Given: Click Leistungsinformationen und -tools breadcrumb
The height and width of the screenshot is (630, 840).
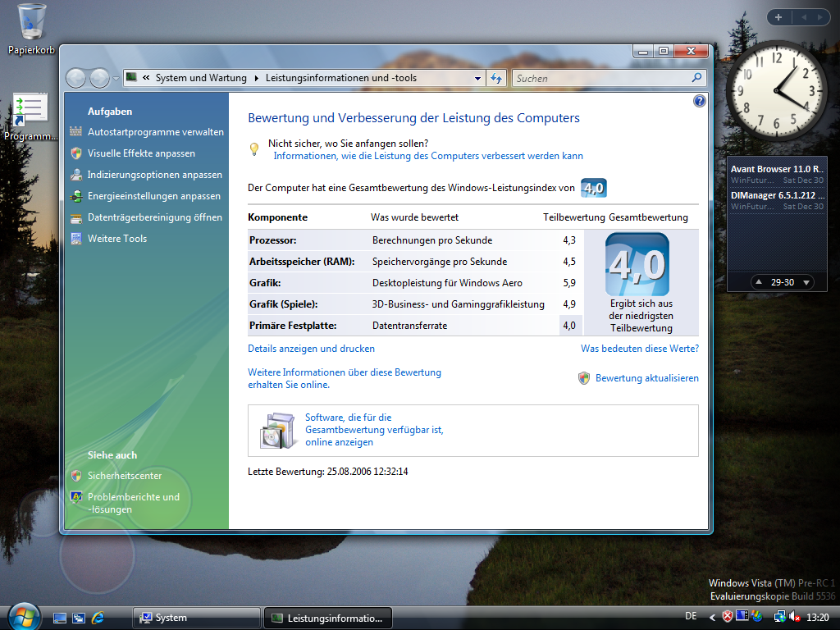Looking at the screenshot, I should click(x=341, y=78).
